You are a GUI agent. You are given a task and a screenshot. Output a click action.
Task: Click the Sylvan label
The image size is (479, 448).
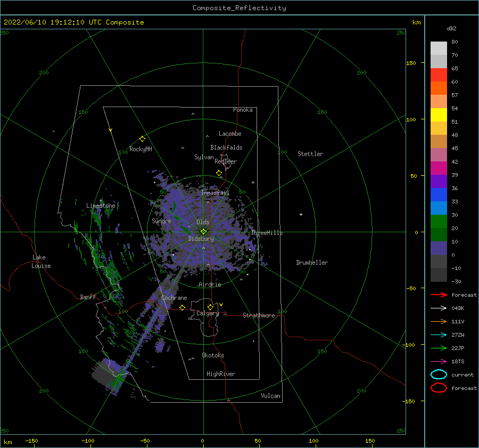[x=204, y=157]
